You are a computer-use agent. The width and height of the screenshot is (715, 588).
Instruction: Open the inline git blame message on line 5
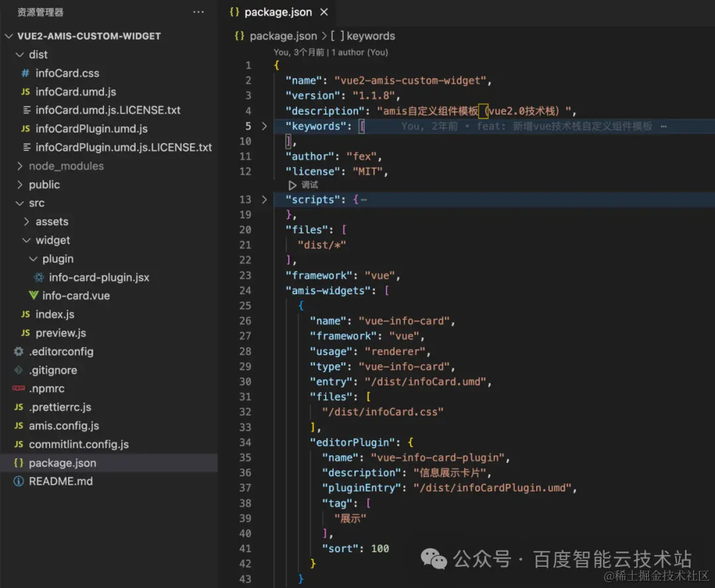pos(527,126)
